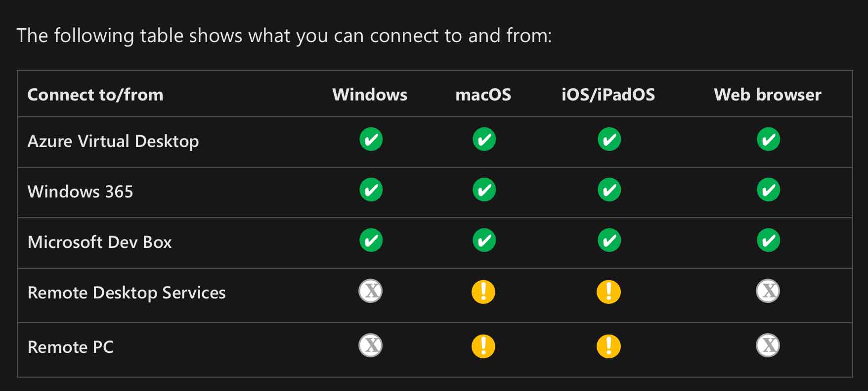Click the Azure Virtual Desktop Web browser checkmark
868x391 pixels.
[768, 140]
